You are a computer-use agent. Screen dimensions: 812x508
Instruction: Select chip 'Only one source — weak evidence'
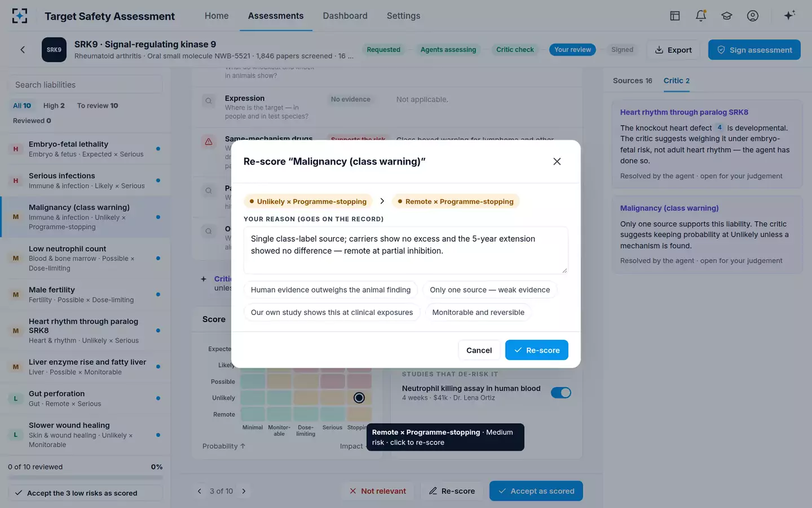[x=490, y=290]
